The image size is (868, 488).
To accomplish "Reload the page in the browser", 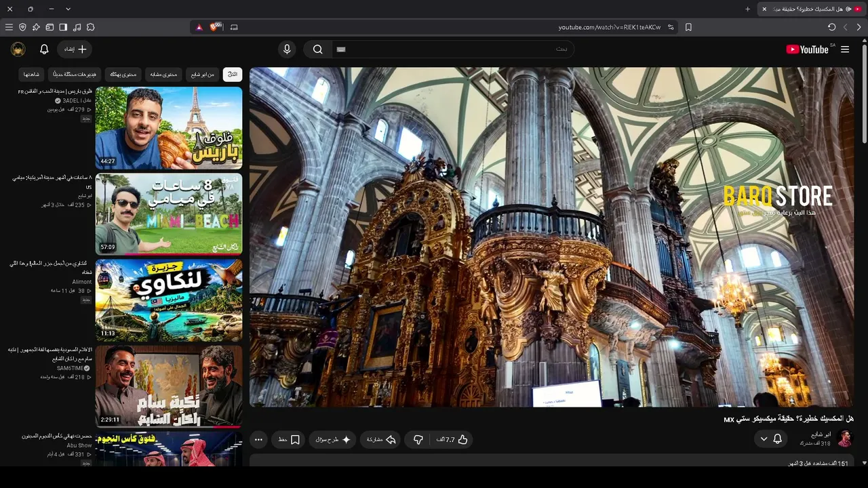I will [x=832, y=27].
